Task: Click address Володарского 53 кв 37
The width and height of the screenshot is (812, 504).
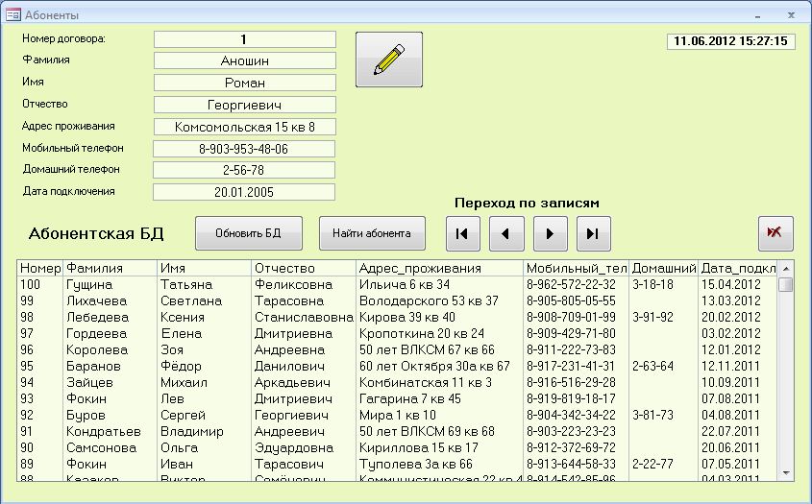Action: (x=429, y=301)
